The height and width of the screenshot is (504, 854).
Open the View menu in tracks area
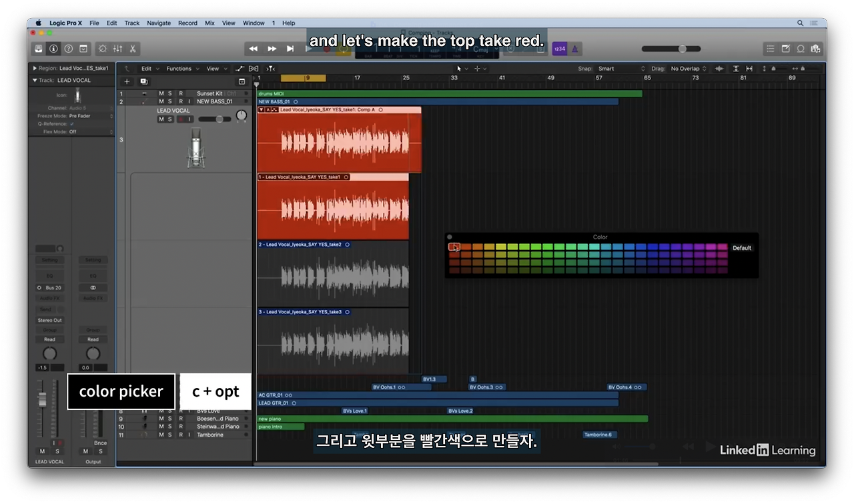[x=216, y=69]
